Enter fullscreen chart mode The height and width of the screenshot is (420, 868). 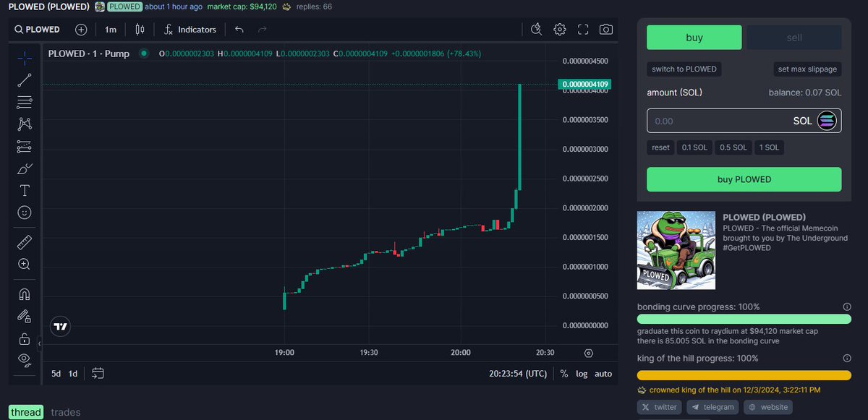(583, 30)
